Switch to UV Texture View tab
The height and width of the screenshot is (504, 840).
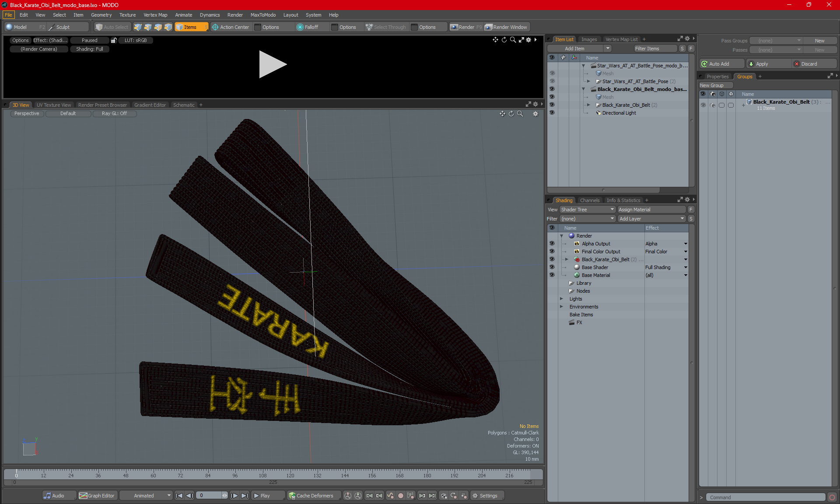pyautogui.click(x=54, y=105)
